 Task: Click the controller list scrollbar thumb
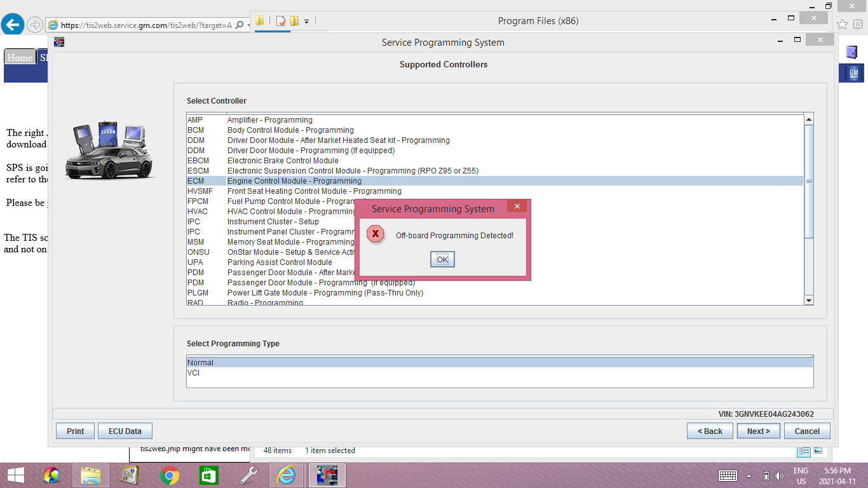[809, 181]
